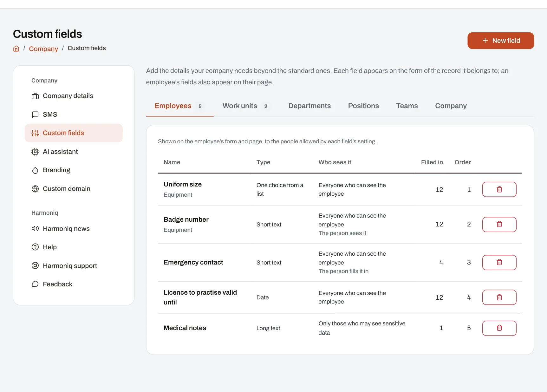Select the Teams tab
This screenshot has width=547, height=392.
(407, 106)
